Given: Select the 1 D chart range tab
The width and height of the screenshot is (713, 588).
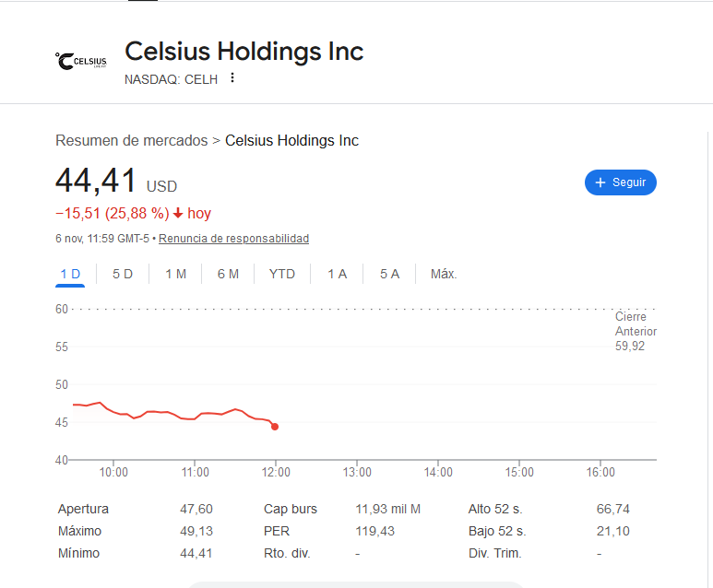Looking at the screenshot, I should (x=70, y=274).
